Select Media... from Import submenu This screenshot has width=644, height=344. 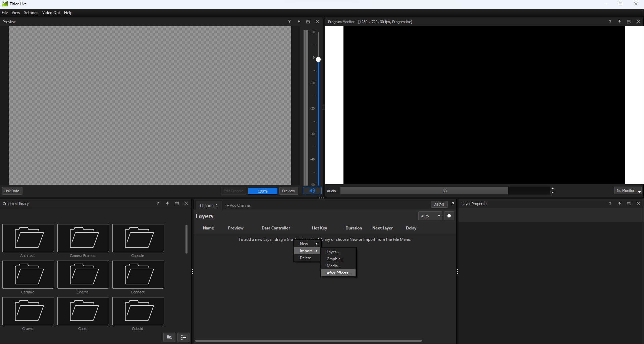pyautogui.click(x=338, y=266)
